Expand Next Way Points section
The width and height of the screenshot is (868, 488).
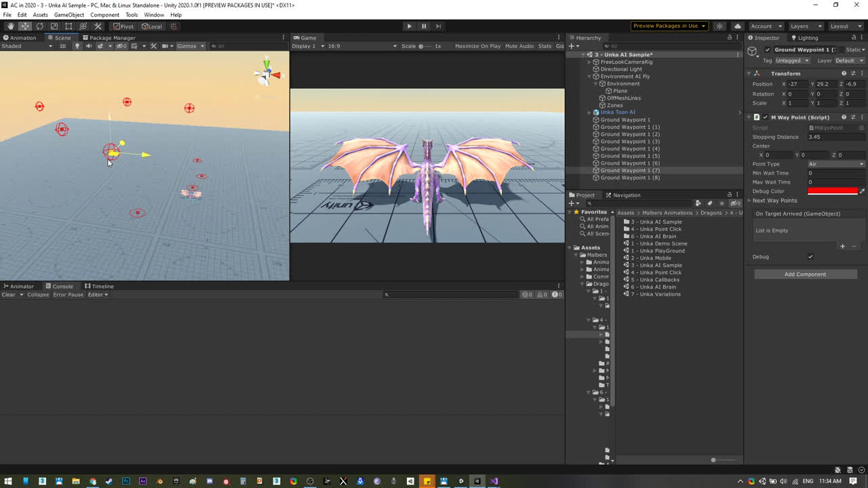coord(774,201)
